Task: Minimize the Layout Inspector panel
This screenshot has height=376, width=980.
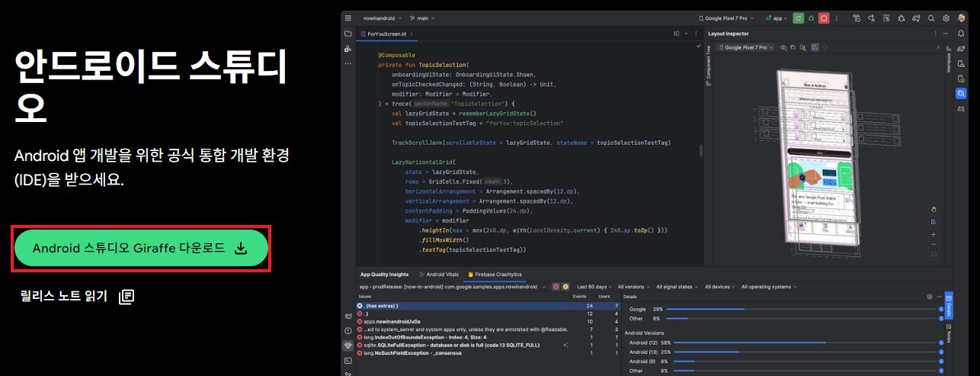Action: (x=946, y=34)
